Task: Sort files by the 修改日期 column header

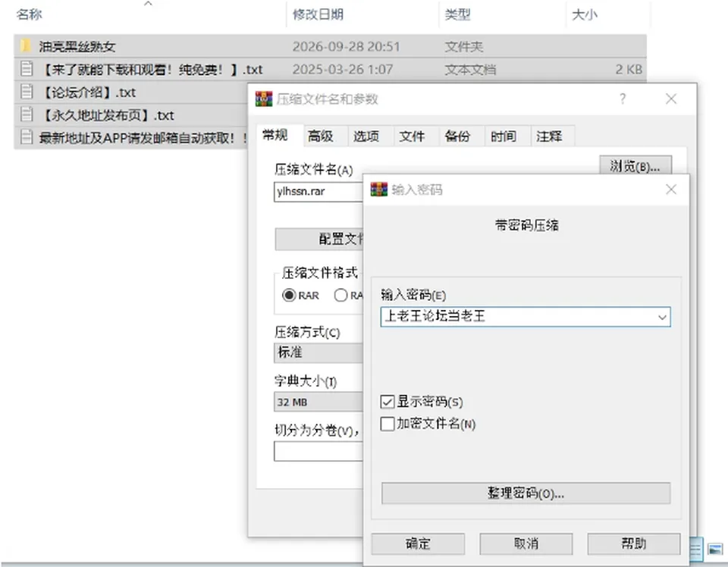Action: tap(318, 14)
